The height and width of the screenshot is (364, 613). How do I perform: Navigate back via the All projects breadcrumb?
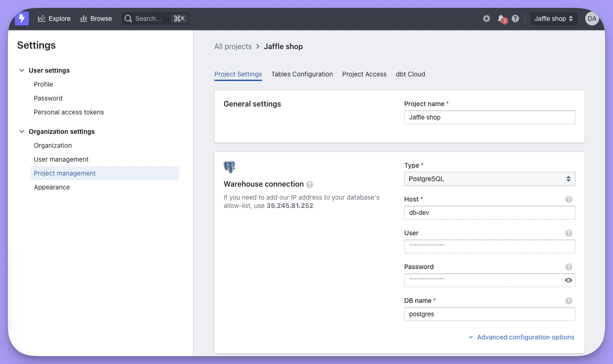coord(233,46)
